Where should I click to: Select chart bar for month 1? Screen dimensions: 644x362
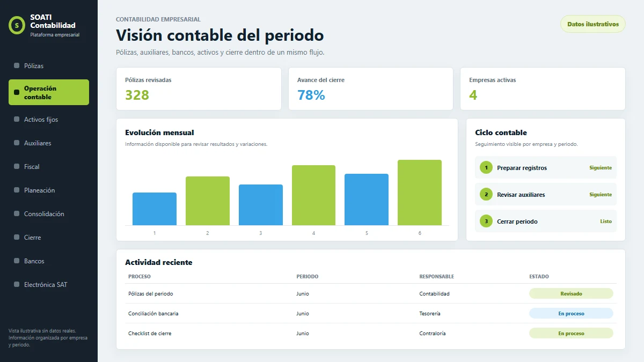tap(155, 209)
